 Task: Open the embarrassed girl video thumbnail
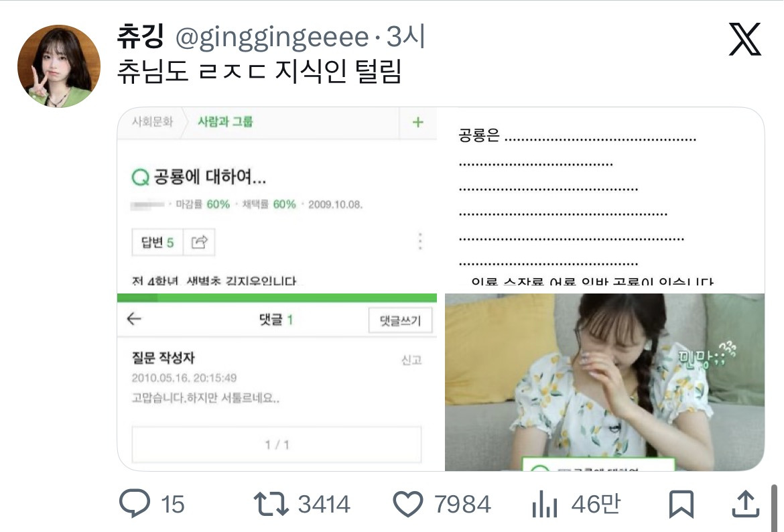coord(604,381)
